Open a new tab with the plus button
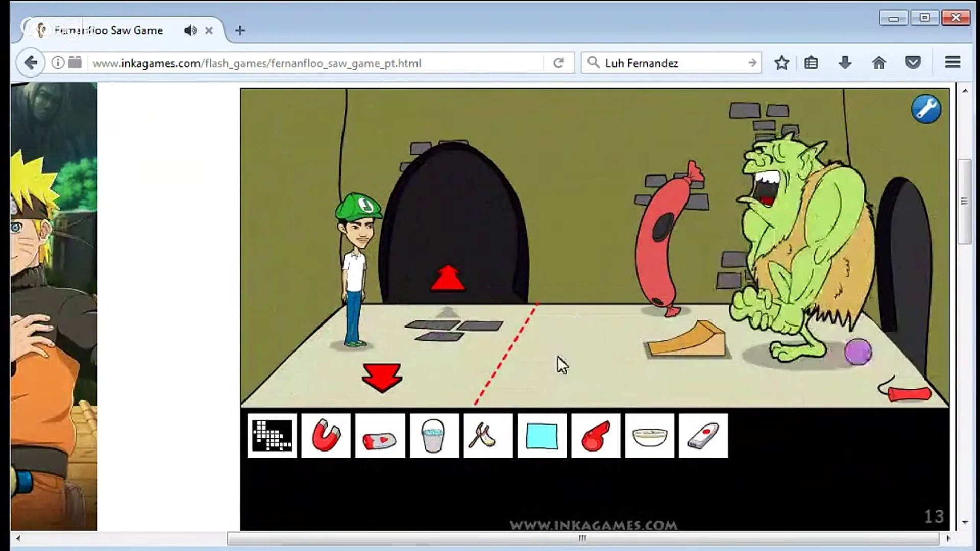The width and height of the screenshot is (980, 551). (x=240, y=31)
